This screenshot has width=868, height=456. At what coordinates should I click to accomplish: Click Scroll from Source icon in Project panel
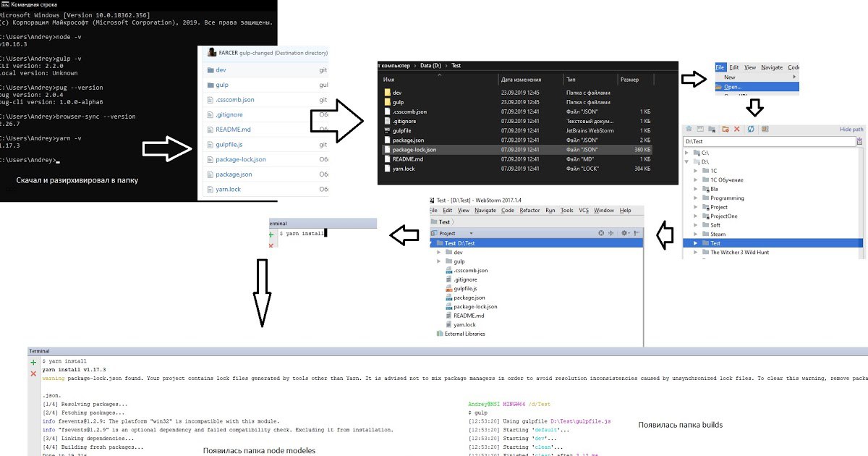coord(601,233)
